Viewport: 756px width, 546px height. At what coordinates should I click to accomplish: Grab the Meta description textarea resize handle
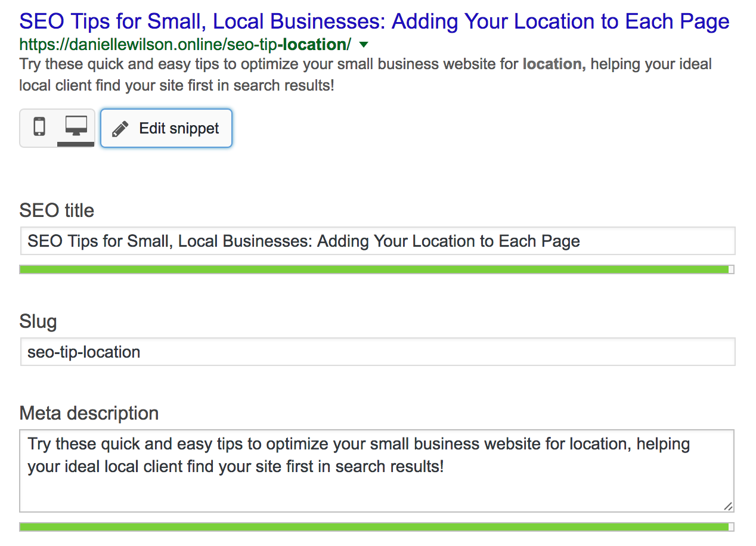[728, 506]
